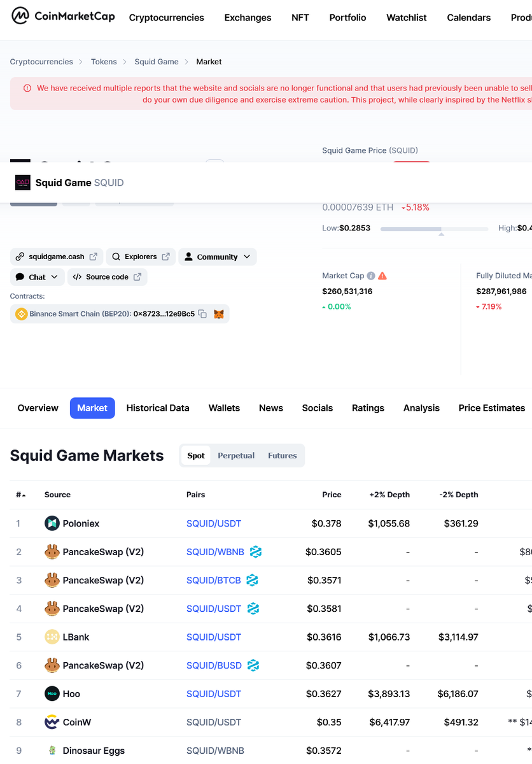
Task: Open the Watchlist menu item
Action: (407, 17)
